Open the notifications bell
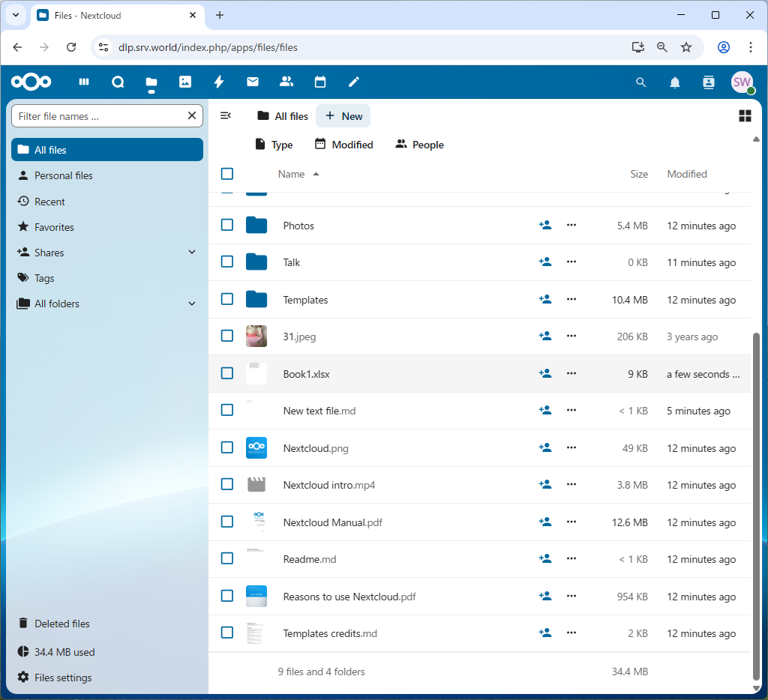 (675, 82)
